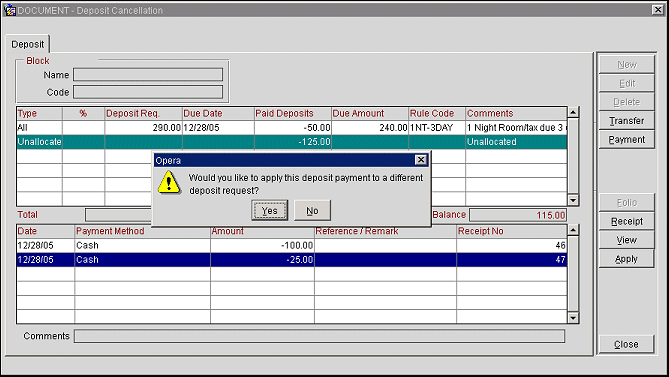The height and width of the screenshot is (377, 669).
Task: Click the Date column header in payments list
Action: tap(46, 231)
